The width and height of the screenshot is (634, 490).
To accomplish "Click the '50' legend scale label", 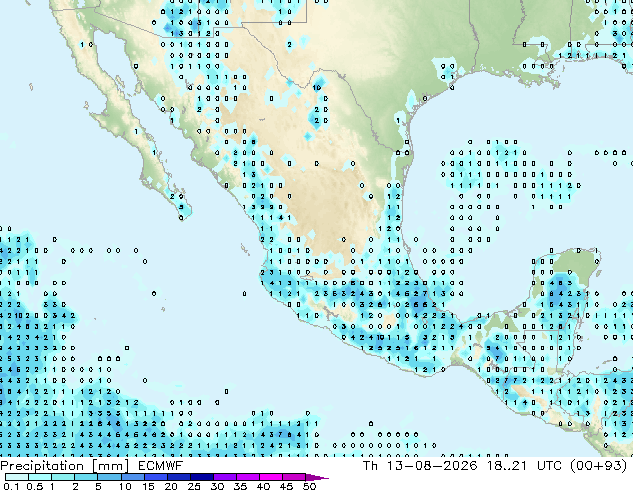I will pos(309,486).
